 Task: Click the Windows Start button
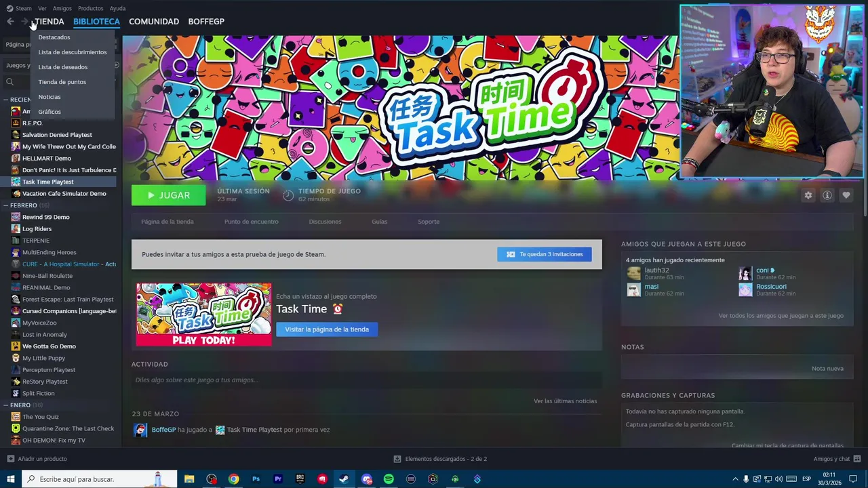point(10,479)
